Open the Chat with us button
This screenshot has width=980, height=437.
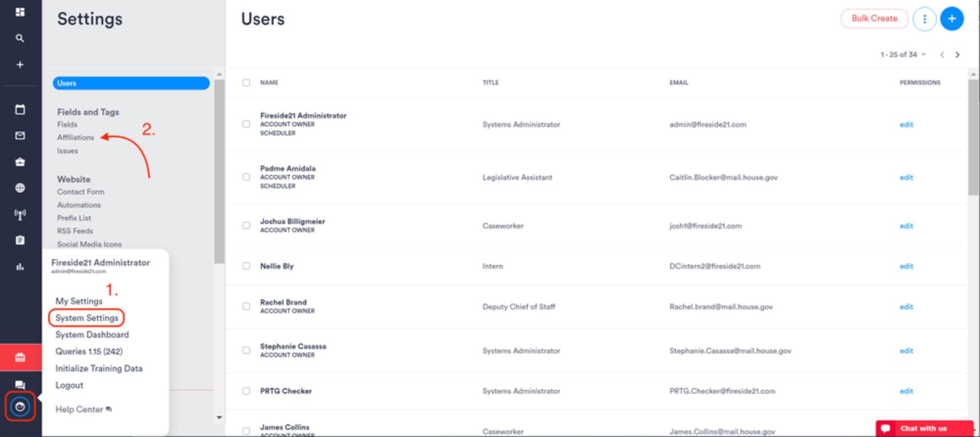point(925,428)
